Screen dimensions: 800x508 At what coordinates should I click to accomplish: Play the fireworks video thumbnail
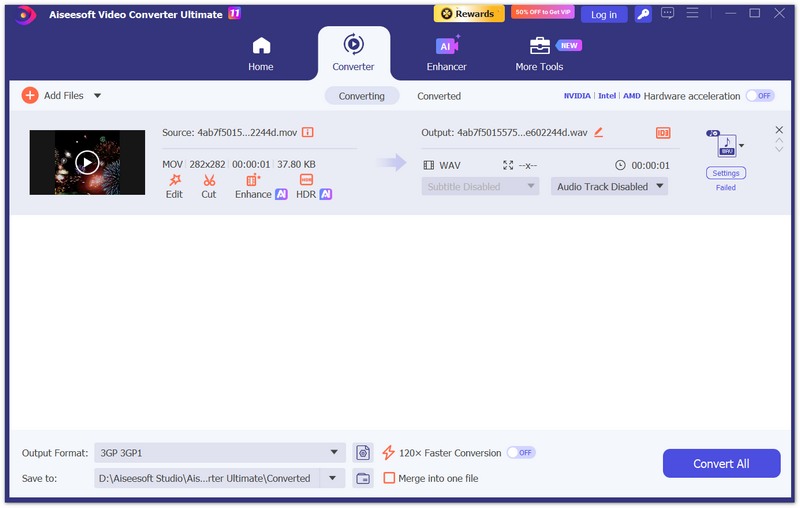(87, 162)
